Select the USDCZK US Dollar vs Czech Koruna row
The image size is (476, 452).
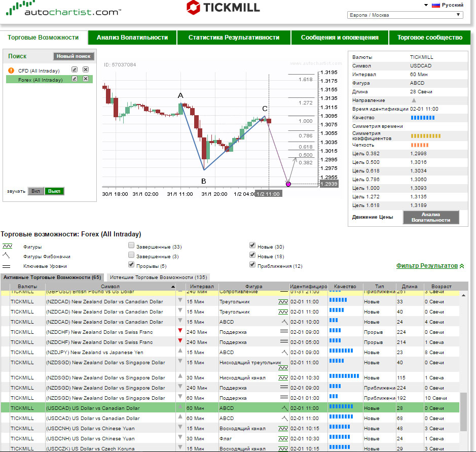pyautogui.click(x=230, y=448)
